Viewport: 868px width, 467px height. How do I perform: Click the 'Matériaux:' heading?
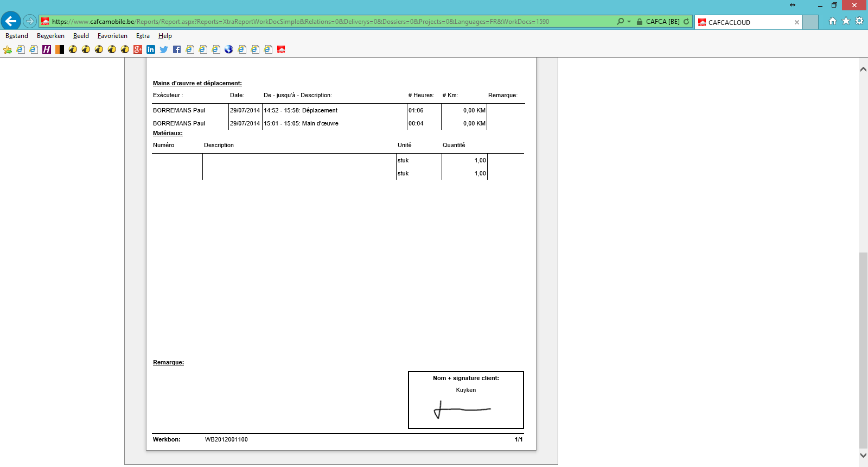tap(168, 133)
